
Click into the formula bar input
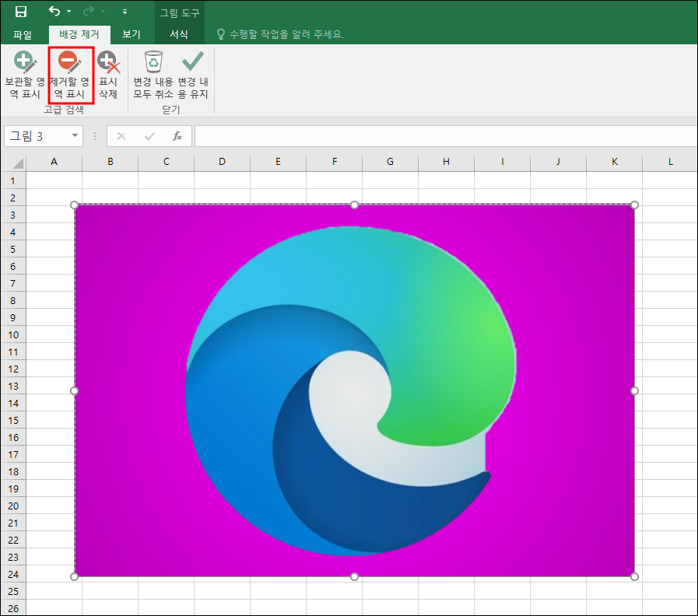[446, 136]
